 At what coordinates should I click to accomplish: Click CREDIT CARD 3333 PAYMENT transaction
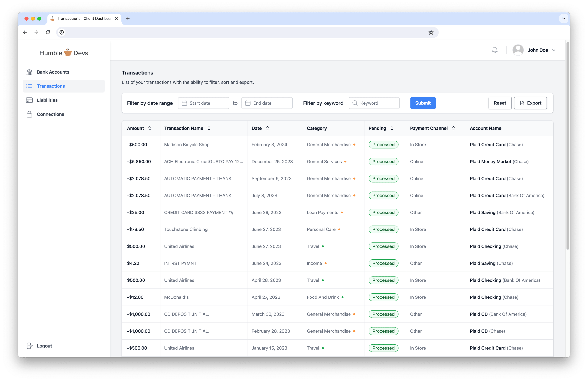pyautogui.click(x=199, y=212)
